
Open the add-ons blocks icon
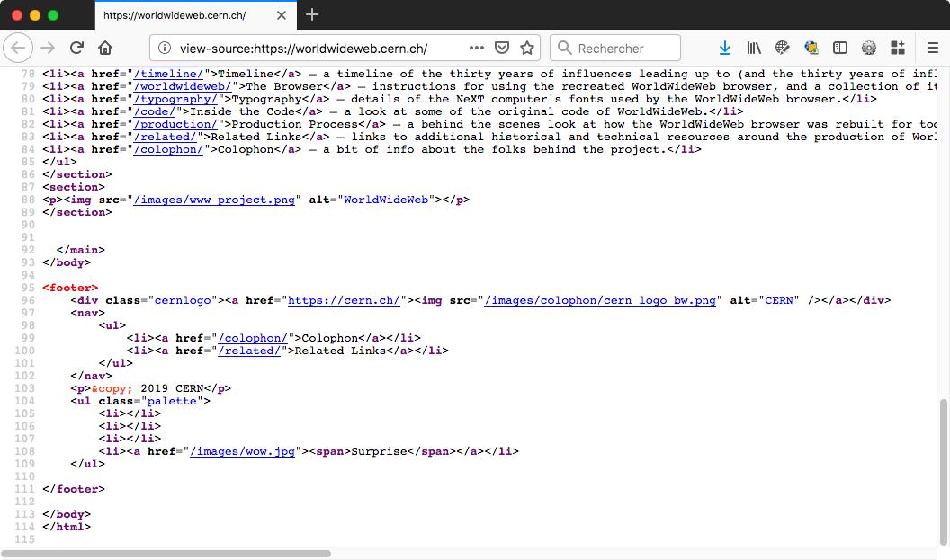(898, 48)
